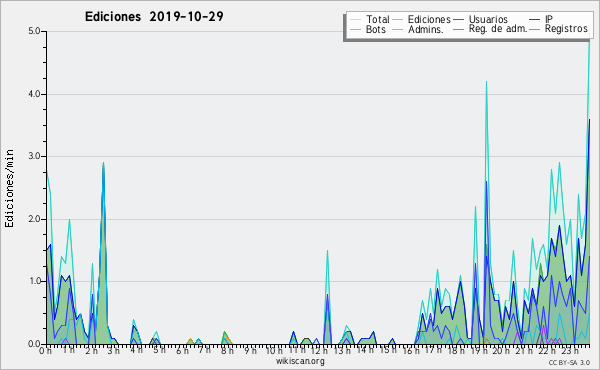600x370 pixels.
Task: Click the '20 h' x-axis tick label
Action: point(501,351)
